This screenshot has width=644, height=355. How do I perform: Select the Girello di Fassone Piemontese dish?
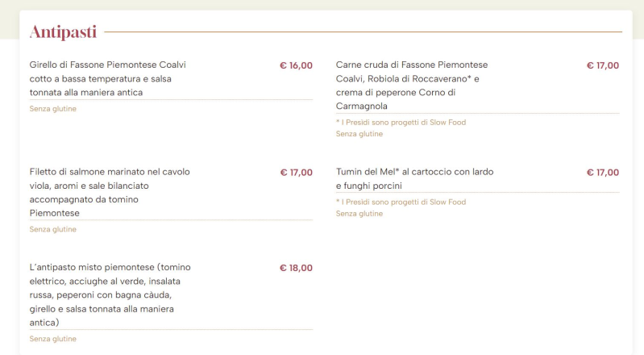108,78
